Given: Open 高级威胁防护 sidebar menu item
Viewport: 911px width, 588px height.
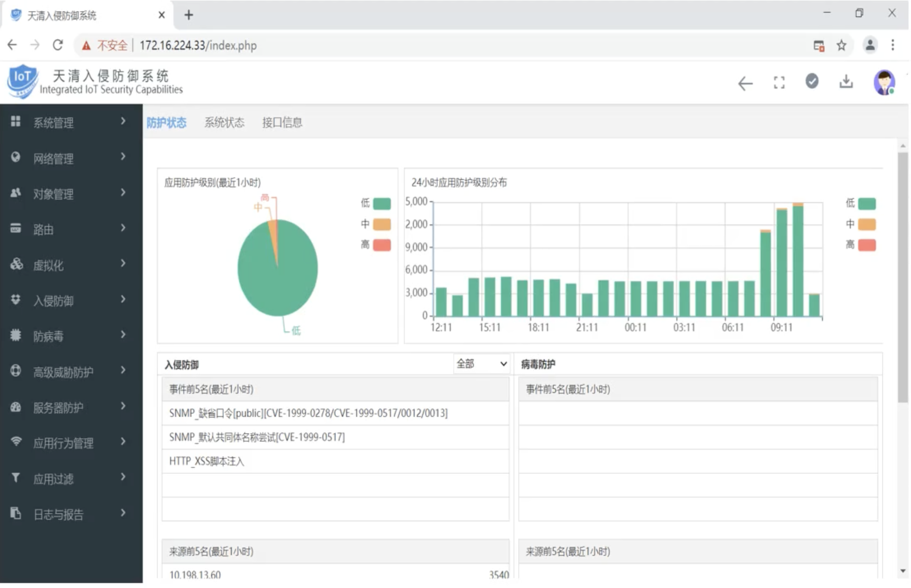Looking at the screenshot, I should pos(71,371).
